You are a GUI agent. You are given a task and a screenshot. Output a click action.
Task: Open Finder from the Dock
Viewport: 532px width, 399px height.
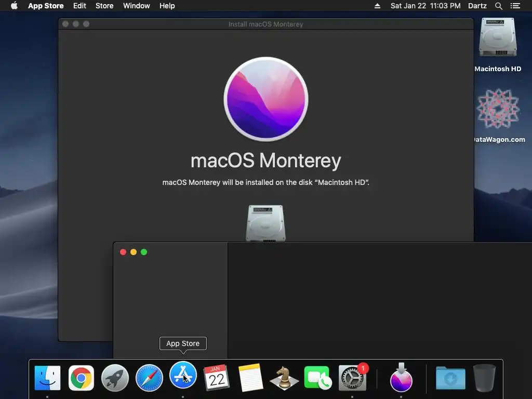tap(47, 378)
